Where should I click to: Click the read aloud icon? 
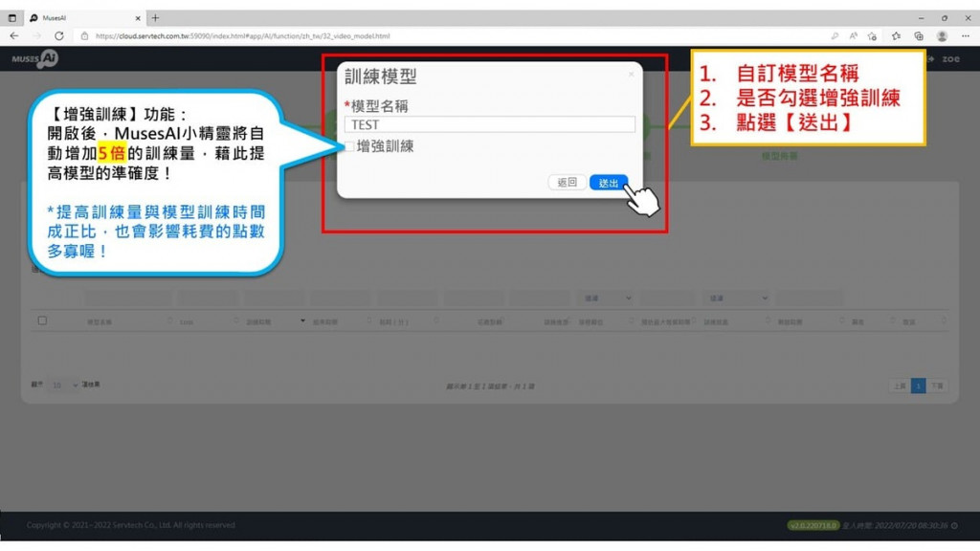click(853, 36)
